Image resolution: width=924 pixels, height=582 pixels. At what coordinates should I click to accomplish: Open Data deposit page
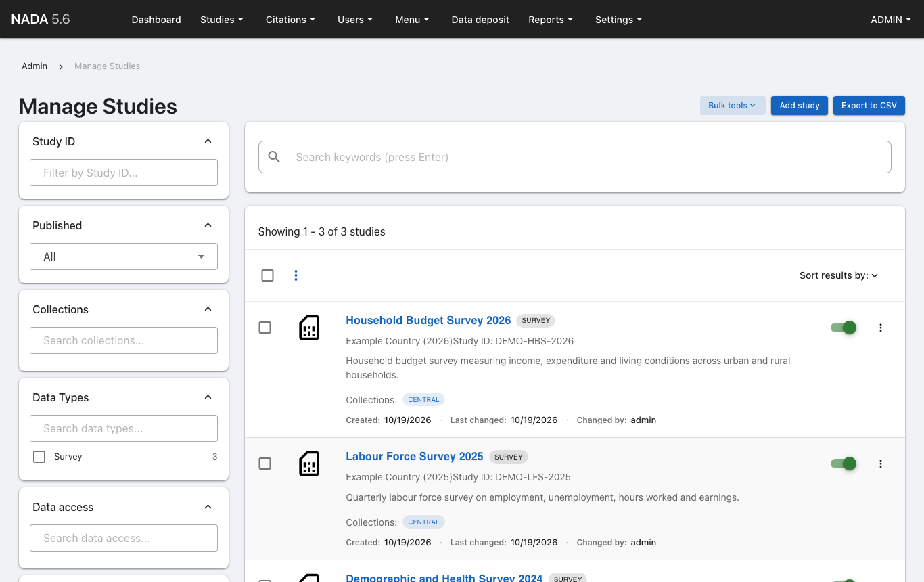pyautogui.click(x=480, y=20)
